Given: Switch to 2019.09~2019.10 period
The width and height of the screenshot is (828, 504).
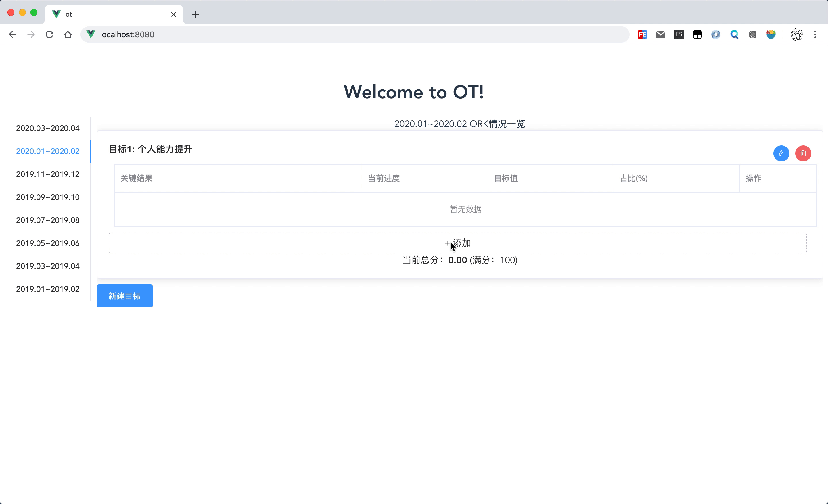Looking at the screenshot, I should (48, 197).
